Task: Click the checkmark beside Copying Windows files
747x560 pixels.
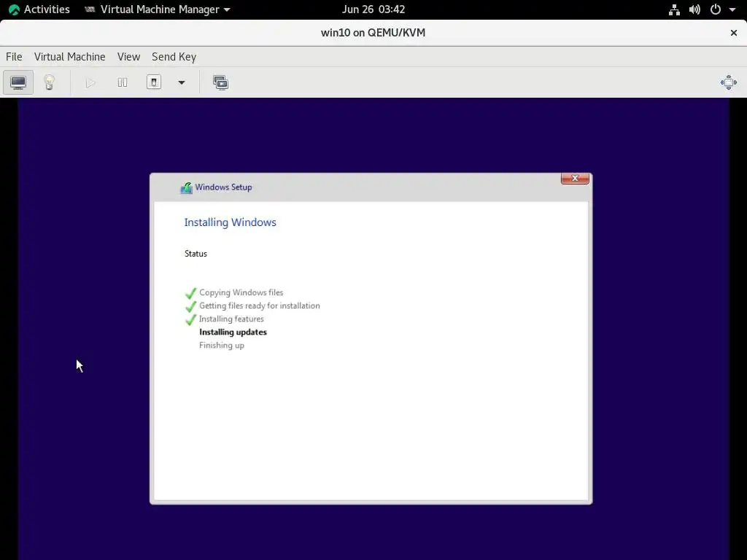Action: [x=190, y=293]
